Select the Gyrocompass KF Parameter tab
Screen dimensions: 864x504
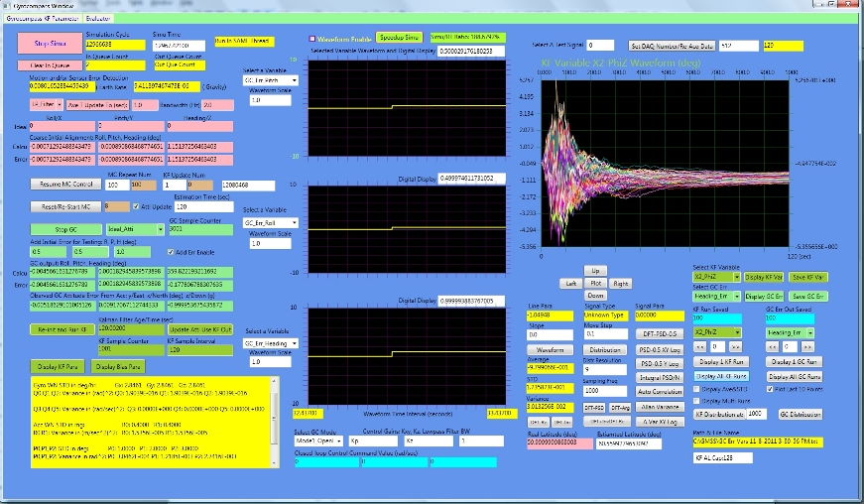tap(43, 18)
